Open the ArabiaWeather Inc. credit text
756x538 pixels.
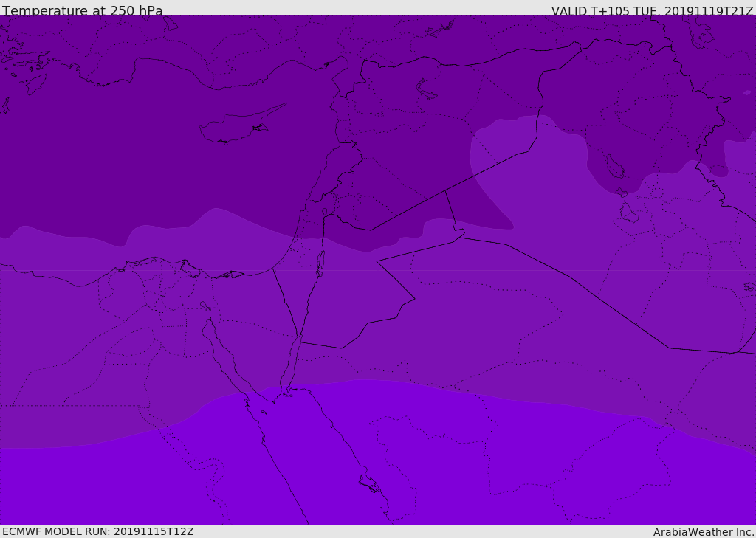coord(704,531)
